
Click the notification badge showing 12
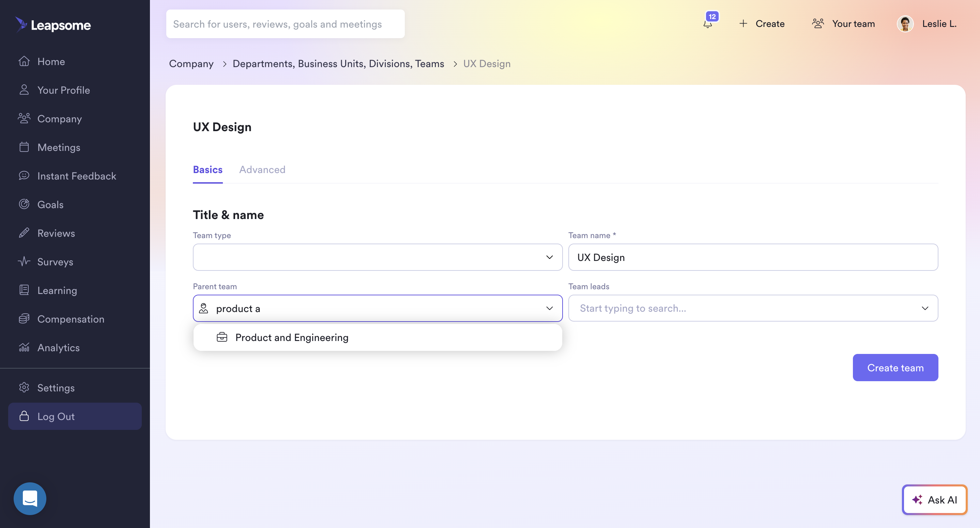(712, 16)
